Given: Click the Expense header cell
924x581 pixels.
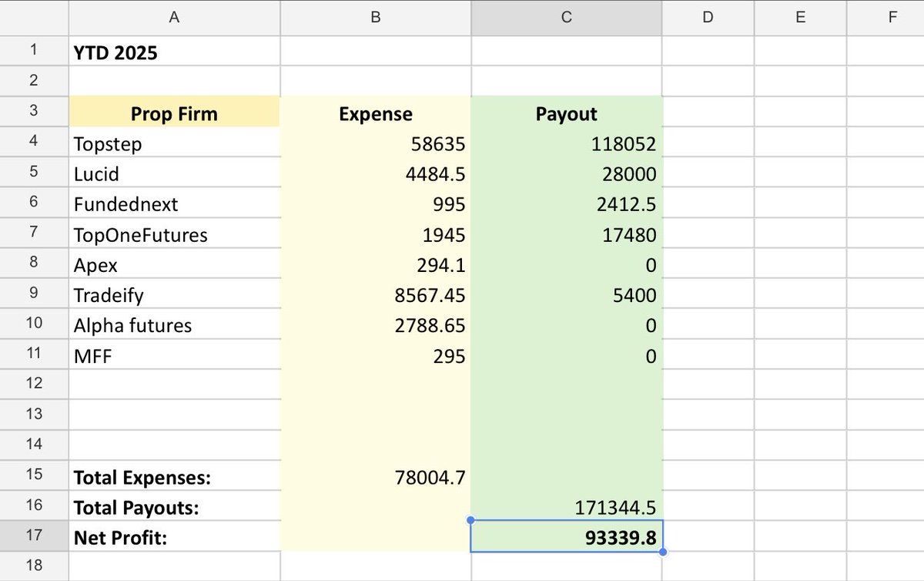Looking at the screenshot, I should click(x=376, y=113).
